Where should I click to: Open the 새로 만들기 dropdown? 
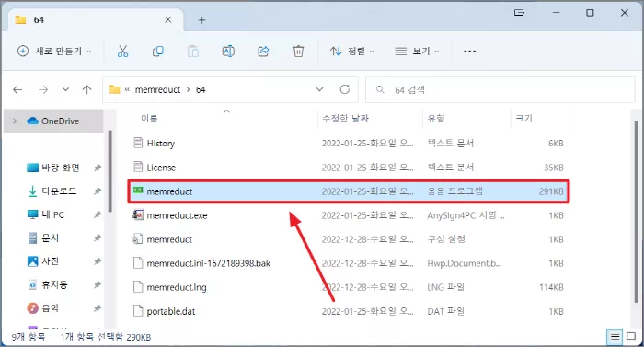pyautogui.click(x=54, y=52)
